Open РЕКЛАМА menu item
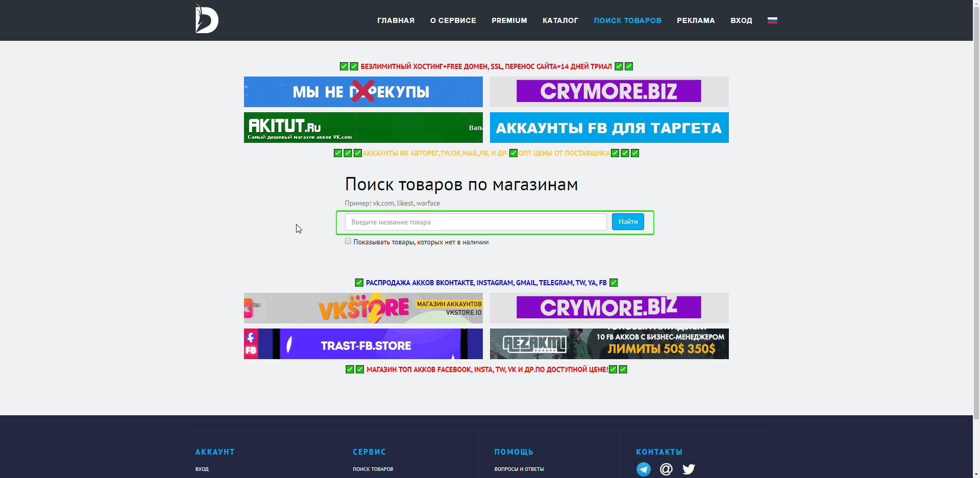The height and width of the screenshot is (478, 980). 696,20
